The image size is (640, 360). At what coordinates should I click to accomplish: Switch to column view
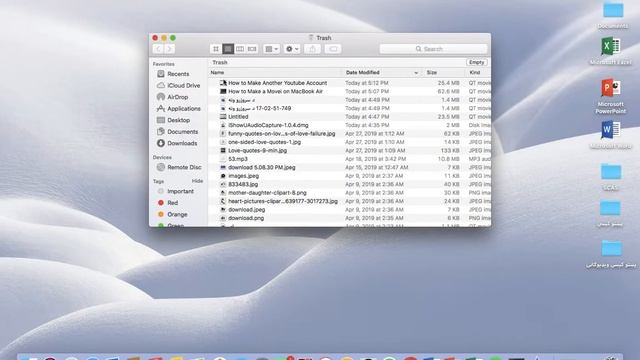(x=240, y=49)
